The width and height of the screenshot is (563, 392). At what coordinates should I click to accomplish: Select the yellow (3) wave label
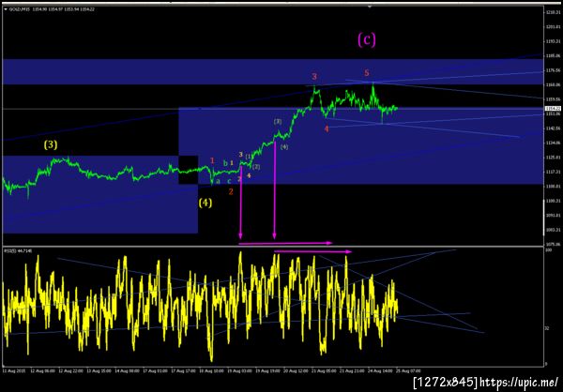coord(51,144)
